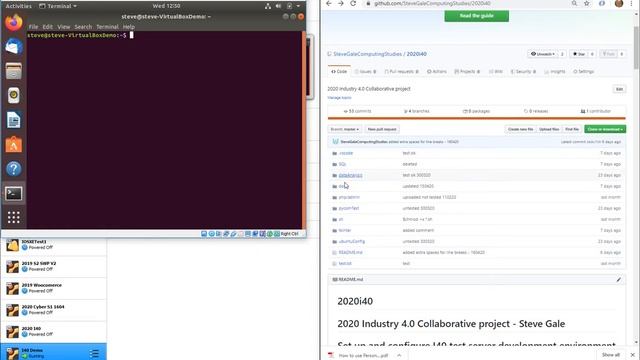Image resolution: width=640 pixels, height=360 pixels.
Task: Open the Terminal menu in menubar
Action: click(107, 27)
